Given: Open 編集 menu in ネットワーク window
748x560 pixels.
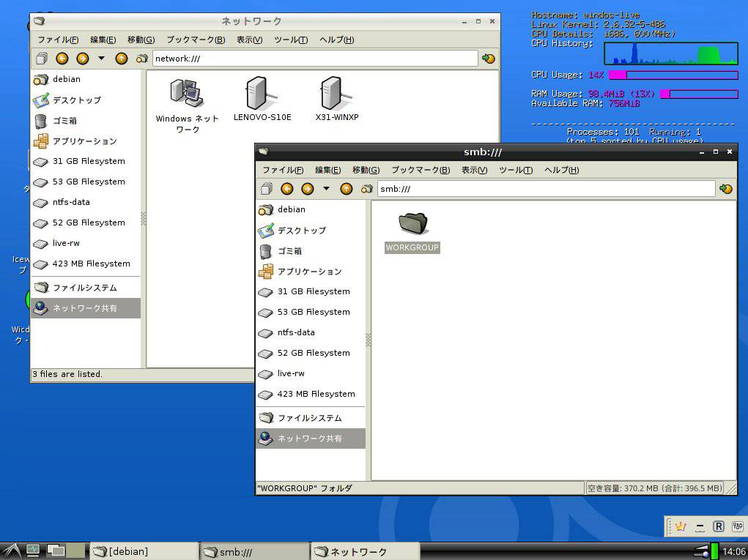Looking at the screenshot, I should pyautogui.click(x=103, y=40).
